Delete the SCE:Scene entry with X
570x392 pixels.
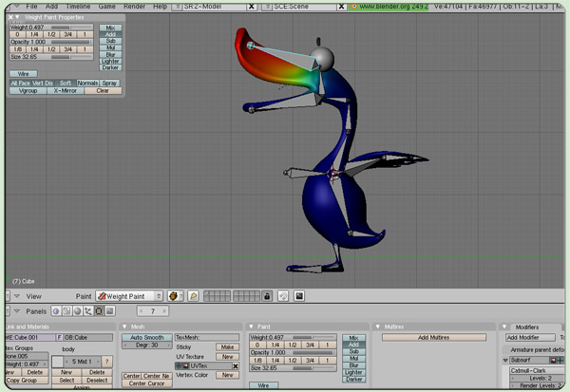[341, 7]
